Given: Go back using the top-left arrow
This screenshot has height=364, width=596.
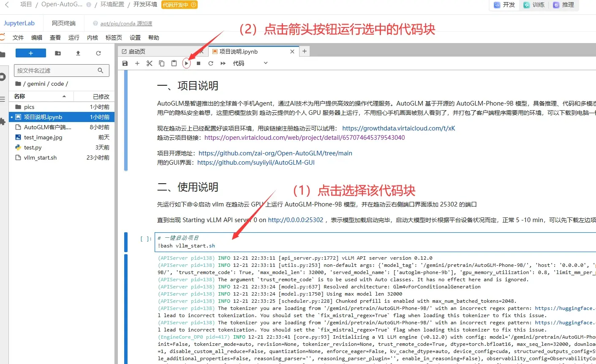Looking at the screenshot, I should tap(7, 5).
